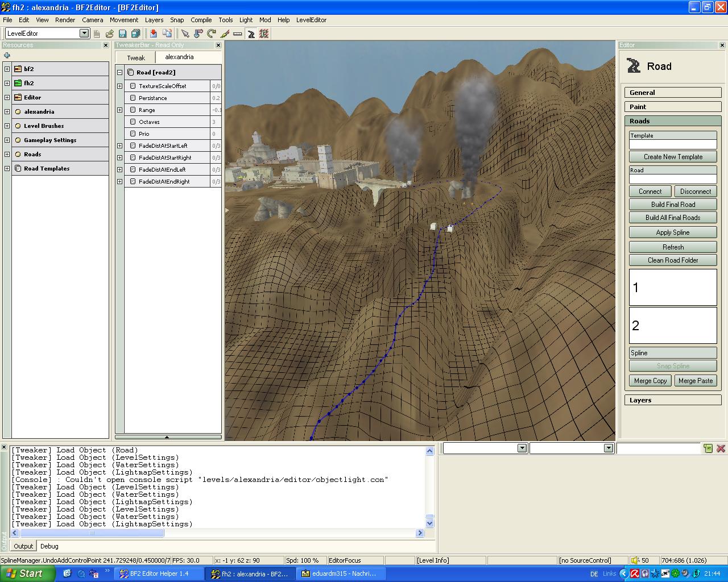Close the Resources panel
This screenshot has width=728, height=582.
click(105, 45)
